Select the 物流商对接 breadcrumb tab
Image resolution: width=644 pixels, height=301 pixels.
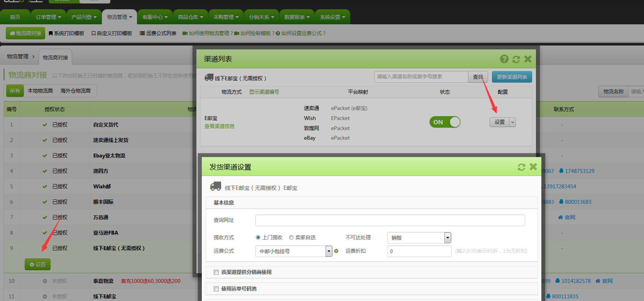55,57
